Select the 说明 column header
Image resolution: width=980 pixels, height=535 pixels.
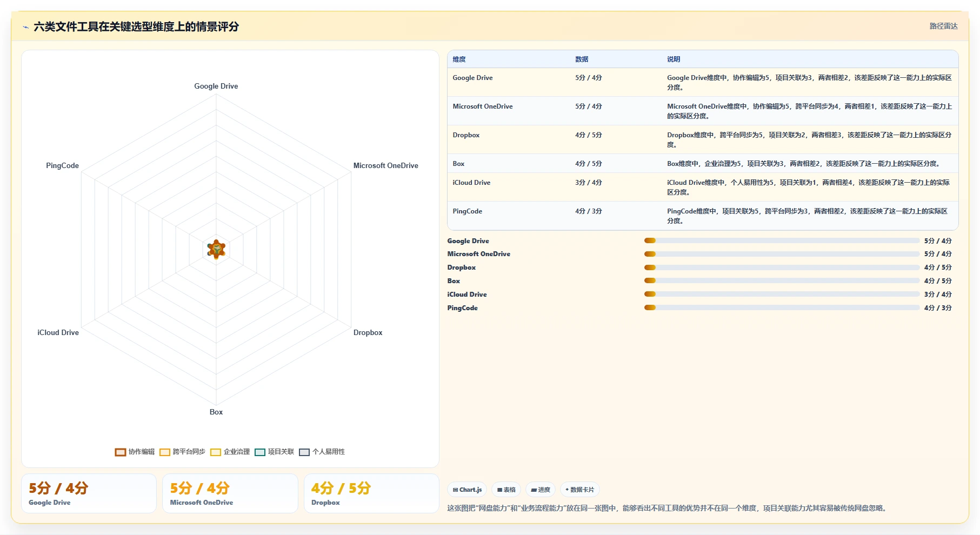pos(674,59)
